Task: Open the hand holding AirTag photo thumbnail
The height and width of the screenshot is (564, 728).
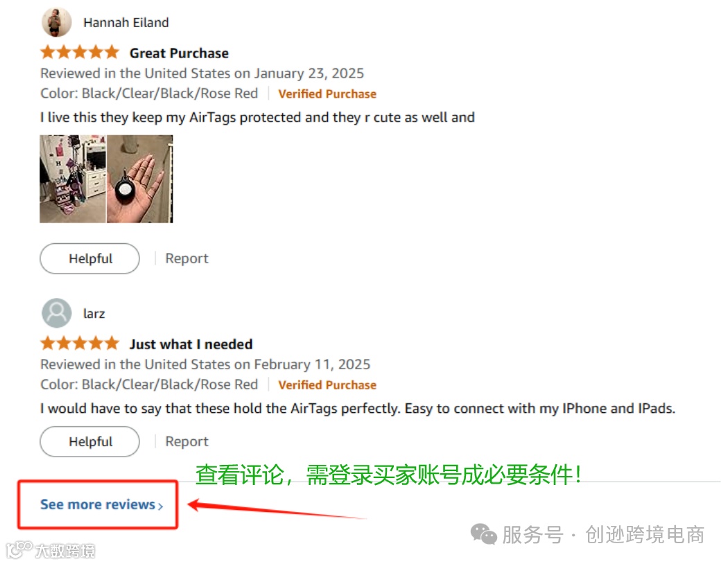Action: pyautogui.click(x=140, y=179)
